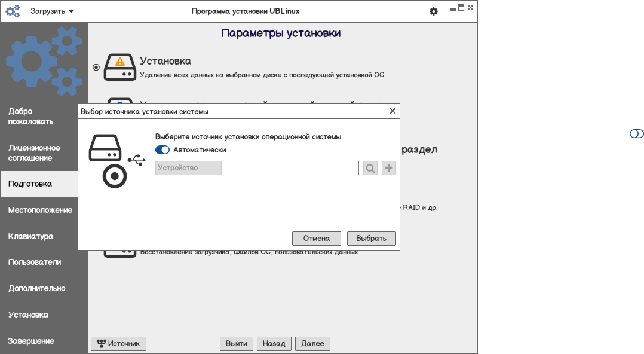The width and height of the screenshot is (644, 354).
Task: Open the Клавиатура step
Action: click(31, 236)
